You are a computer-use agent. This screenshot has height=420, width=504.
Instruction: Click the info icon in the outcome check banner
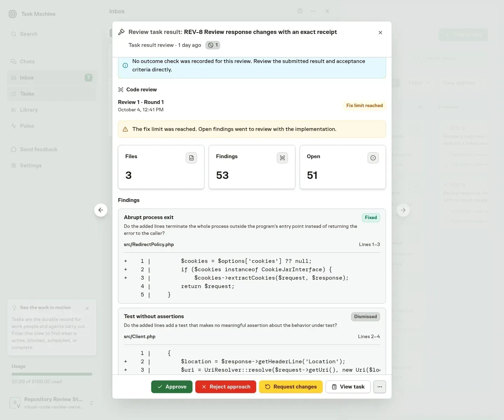point(125,65)
